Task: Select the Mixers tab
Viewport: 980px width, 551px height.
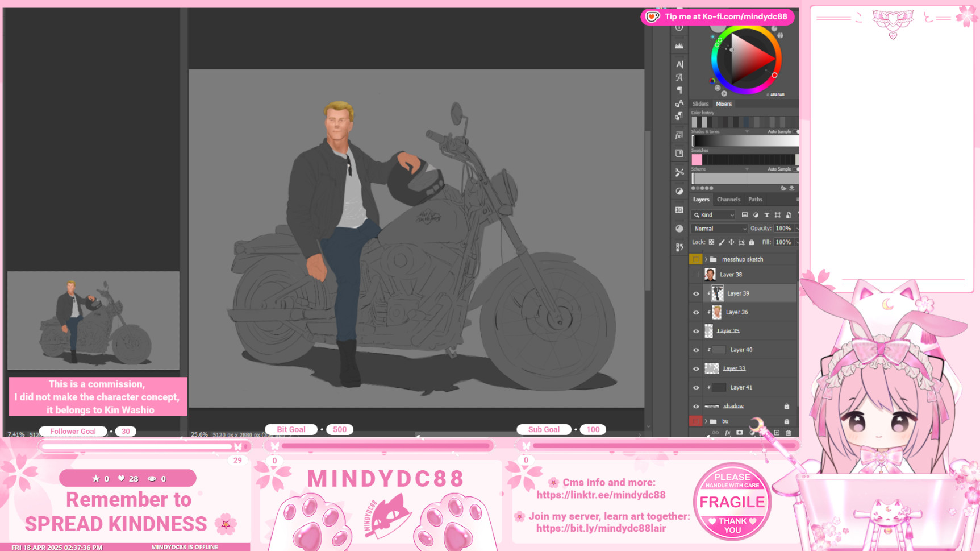Action: 724,104
